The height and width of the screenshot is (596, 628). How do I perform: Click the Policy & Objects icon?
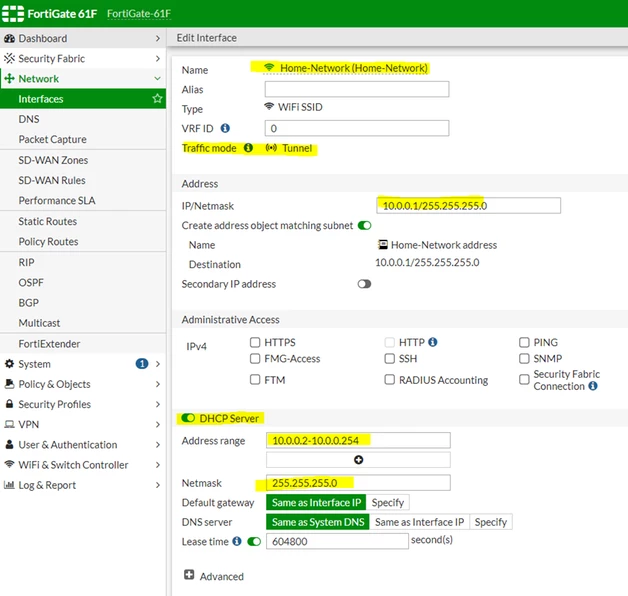[x=9, y=384]
